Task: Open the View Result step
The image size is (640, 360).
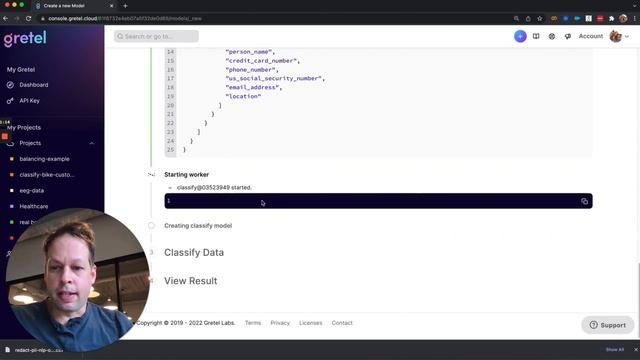Action: pos(191,281)
